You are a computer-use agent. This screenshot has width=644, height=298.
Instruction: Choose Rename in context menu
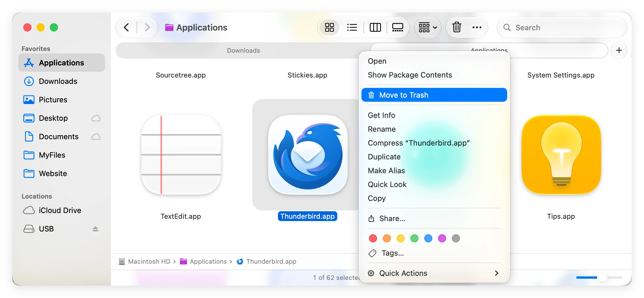click(434, 129)
